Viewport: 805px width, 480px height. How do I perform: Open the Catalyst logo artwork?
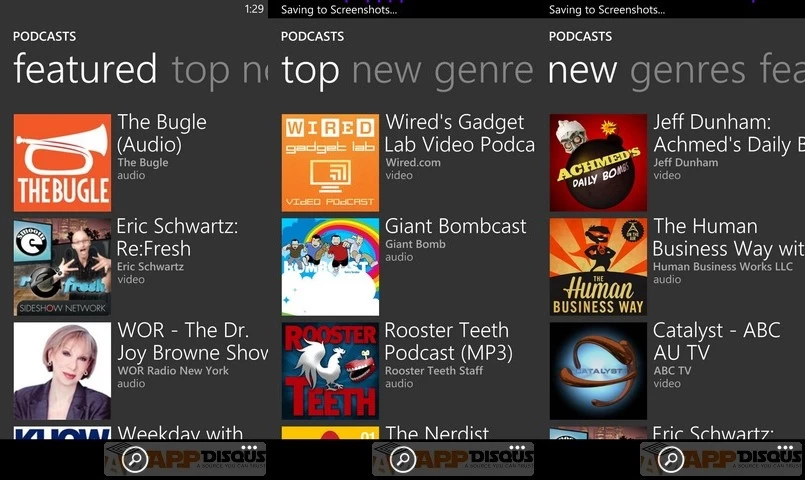pos(598,371)
